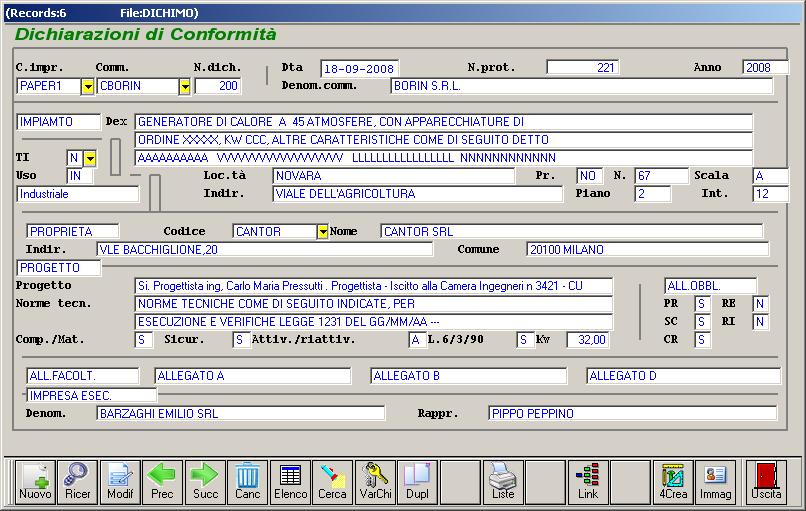Click the Sicur. S flag field

click(x=241, y=340)
